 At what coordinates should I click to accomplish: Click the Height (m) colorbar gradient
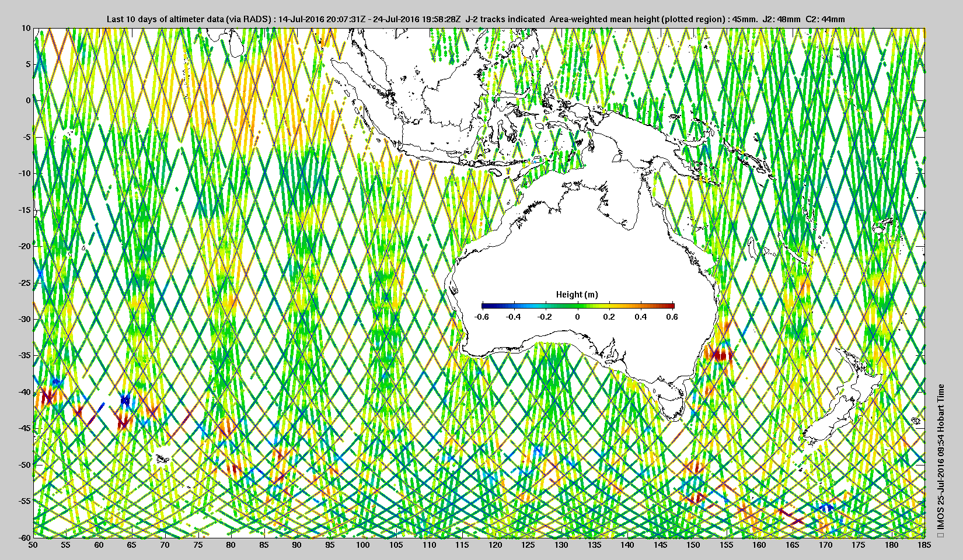click(x=578, y=306)
